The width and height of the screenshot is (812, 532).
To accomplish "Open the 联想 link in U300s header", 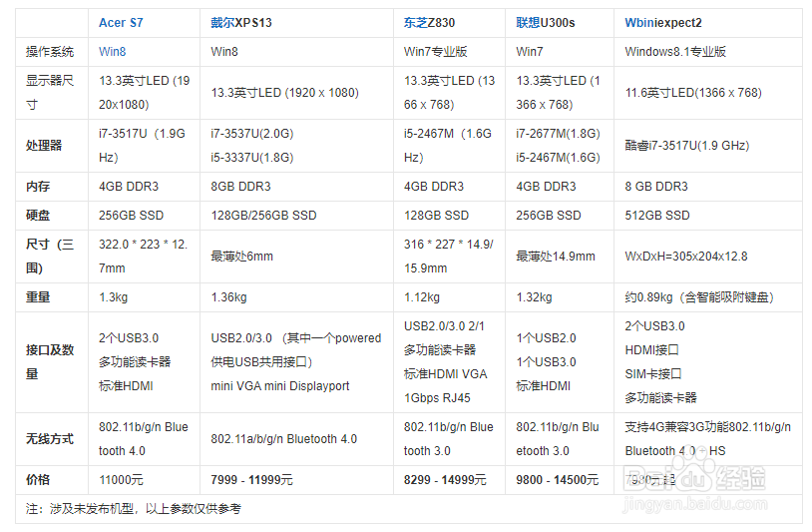I will pos(528,23).
